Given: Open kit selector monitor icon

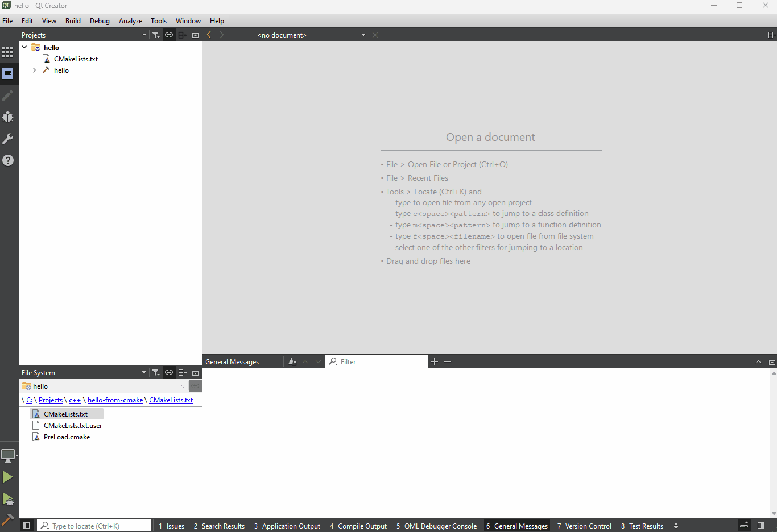Looking at the screenshot, I should (x=8, y=455).
